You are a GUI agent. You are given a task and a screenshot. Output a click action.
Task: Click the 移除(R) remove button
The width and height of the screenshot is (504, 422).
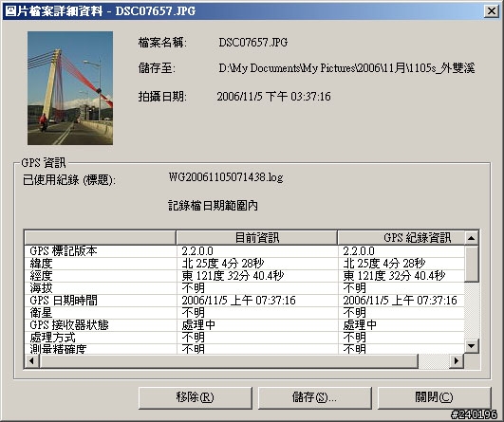point(196,397)
